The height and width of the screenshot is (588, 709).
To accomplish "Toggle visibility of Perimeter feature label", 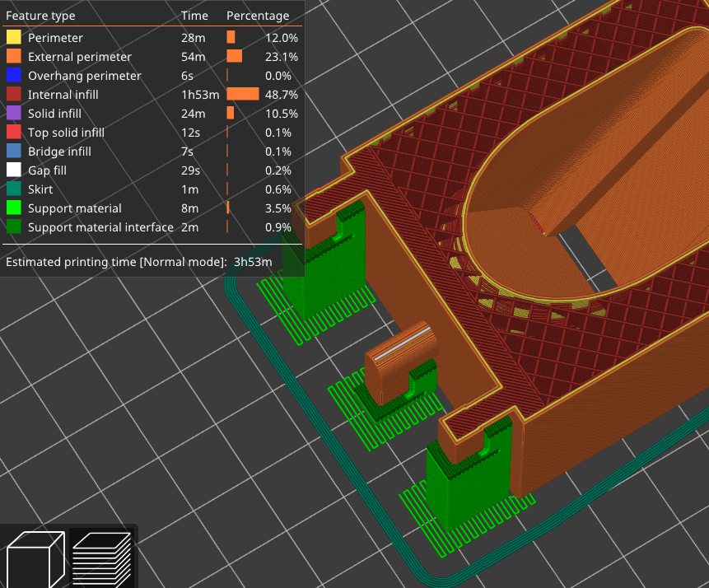I will point(55,38).
